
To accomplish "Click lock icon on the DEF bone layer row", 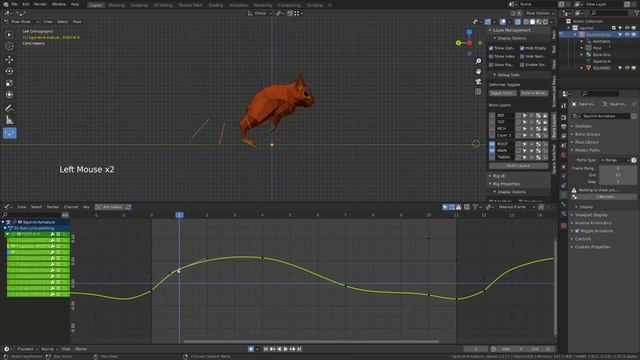I will coord(545,116).
